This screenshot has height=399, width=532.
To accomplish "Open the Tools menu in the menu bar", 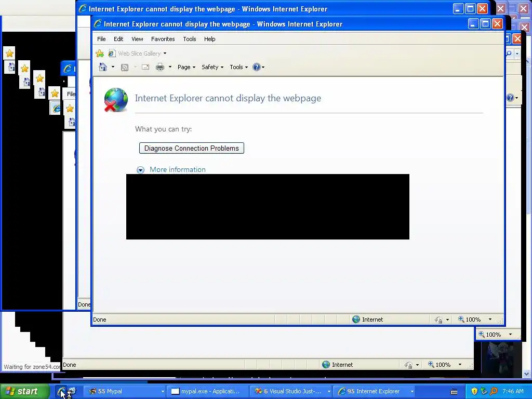I will pos(189,39).
